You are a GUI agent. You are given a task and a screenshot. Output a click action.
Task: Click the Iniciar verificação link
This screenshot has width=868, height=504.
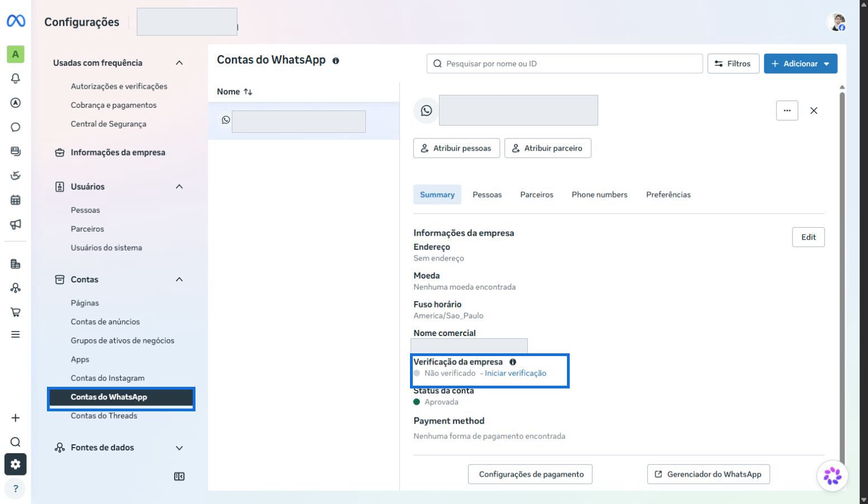click(516, 373)
